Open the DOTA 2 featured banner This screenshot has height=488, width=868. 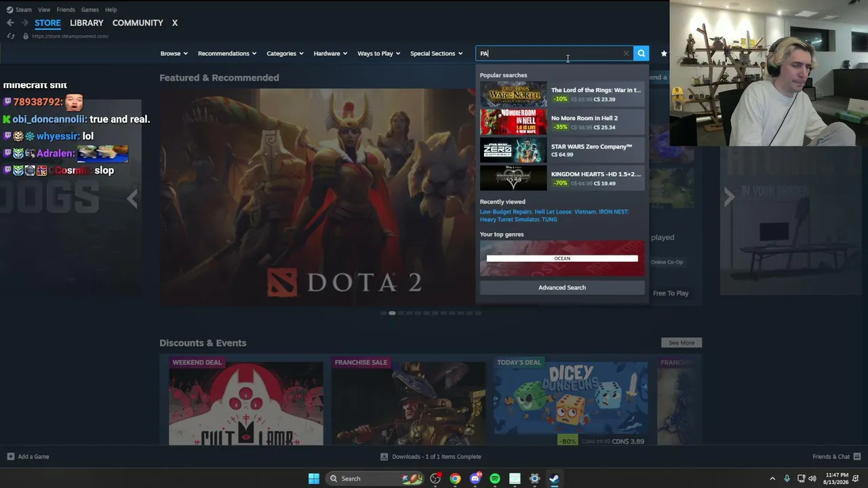[317, 197]
